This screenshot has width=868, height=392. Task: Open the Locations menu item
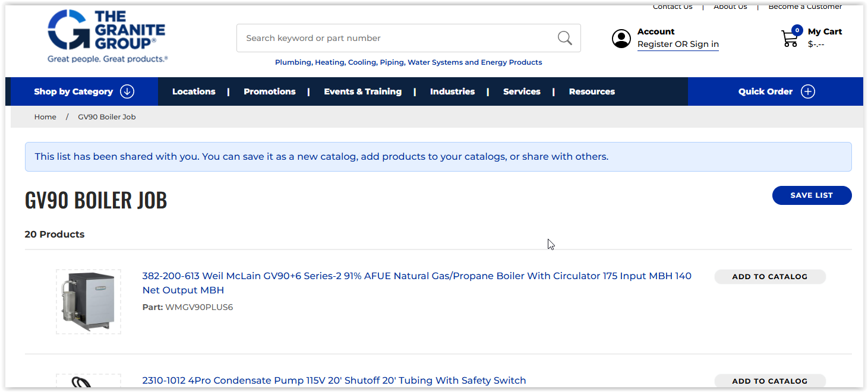(x=194, y=91)
